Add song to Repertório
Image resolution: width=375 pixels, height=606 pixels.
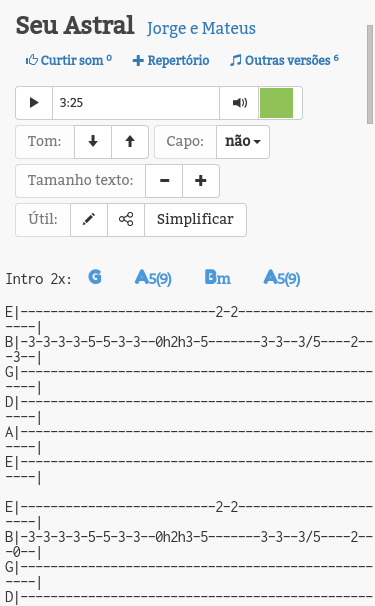(x=171, y=60)
